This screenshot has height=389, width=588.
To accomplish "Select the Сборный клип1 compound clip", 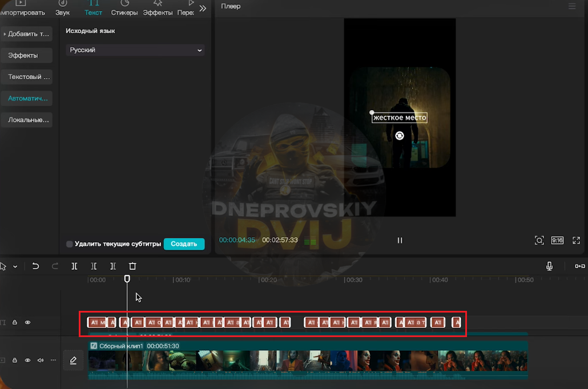I will (x=308, y=360).
